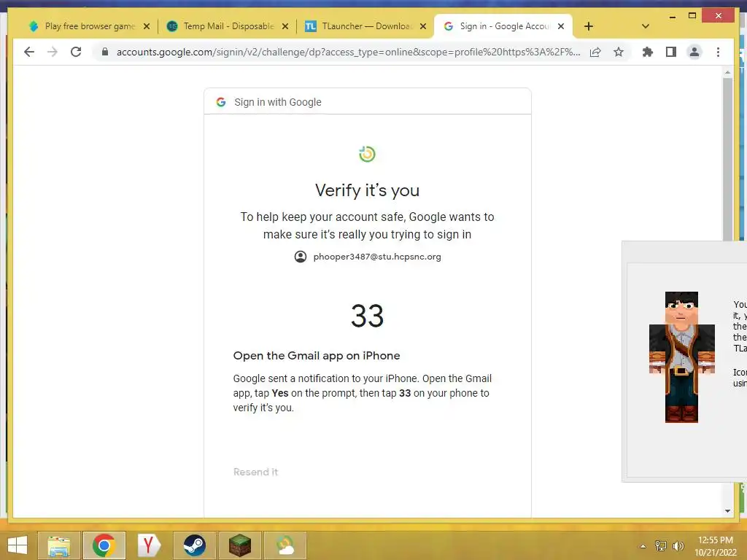
Task: Click the scrollbar up arrow
Action: (727, 72)
